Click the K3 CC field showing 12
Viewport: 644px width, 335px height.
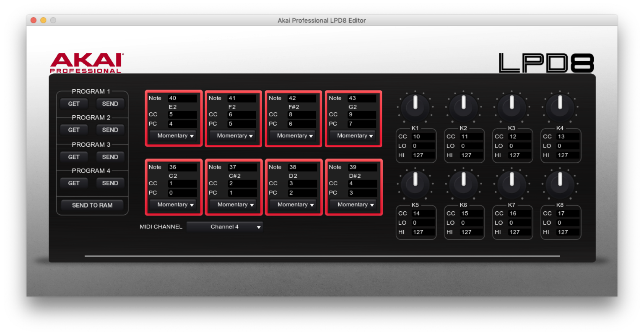[x=519, y=137]
